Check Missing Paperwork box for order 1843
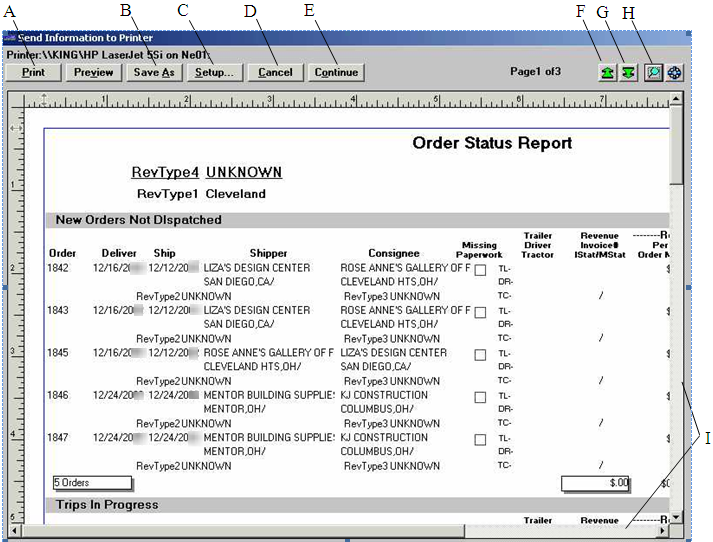This screenshot has width=713, height=542. click(x=480, y=312)
